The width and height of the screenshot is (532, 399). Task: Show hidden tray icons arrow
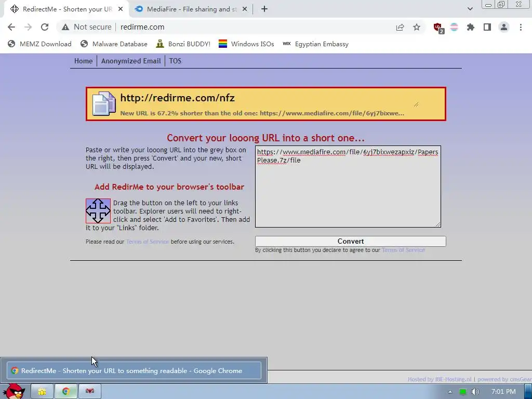(x=450, y=392)
